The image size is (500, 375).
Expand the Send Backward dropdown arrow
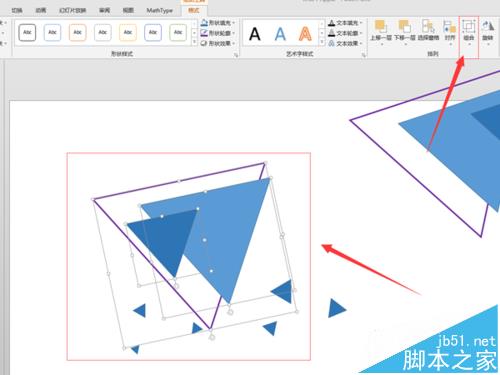406,44
